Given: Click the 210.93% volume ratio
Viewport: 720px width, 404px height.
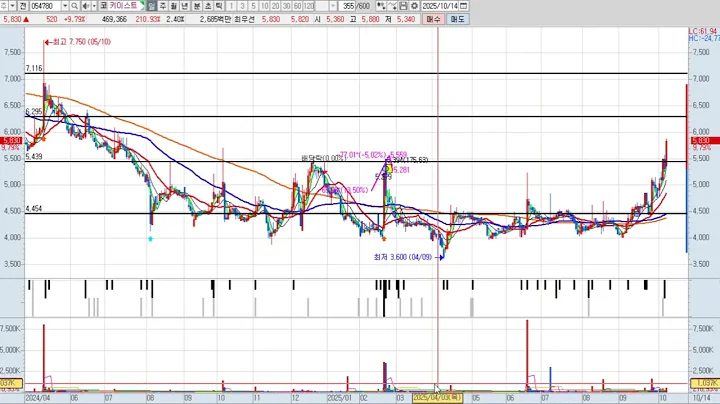Looking at the screenshot, I should pyautogui.click(x=148, y=19).
